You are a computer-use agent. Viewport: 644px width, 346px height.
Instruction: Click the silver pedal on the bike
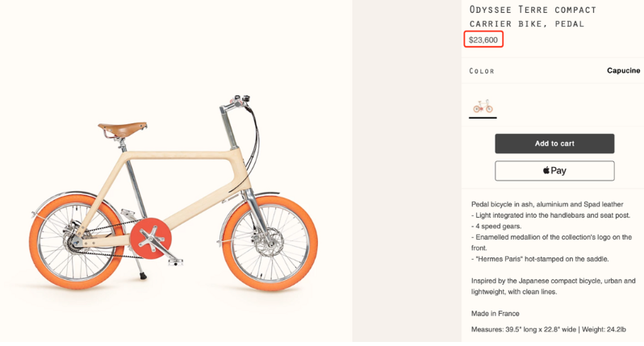pyautogui.click(x=176, y=261)
